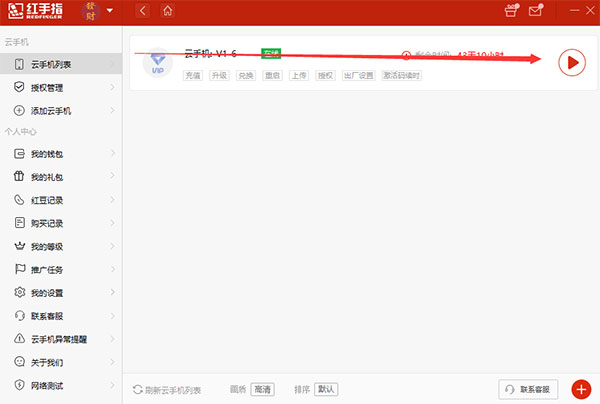The image size is (600, 404).
Task: Open 授权管理 in sidebar
Action: [x=61, y=88]
